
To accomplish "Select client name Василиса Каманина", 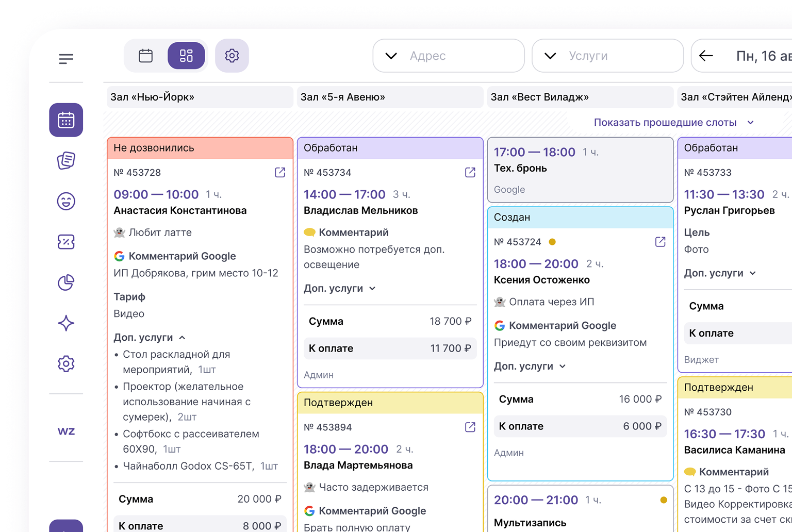I will pyautogui.click(x=734, y=450).
